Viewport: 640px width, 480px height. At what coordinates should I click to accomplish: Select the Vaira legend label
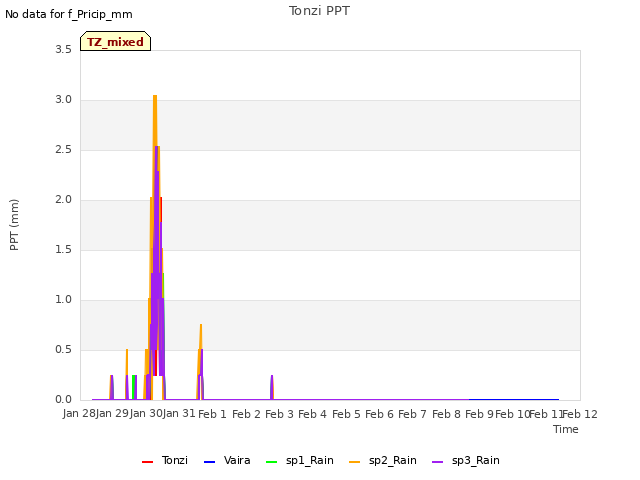tap(237, 460)
